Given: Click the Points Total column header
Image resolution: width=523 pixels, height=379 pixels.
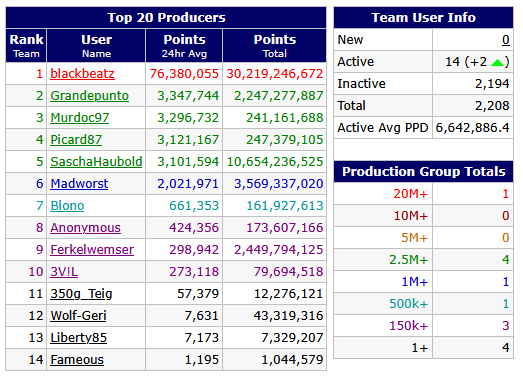Looking at the screenshot, I should click(275, 45).
